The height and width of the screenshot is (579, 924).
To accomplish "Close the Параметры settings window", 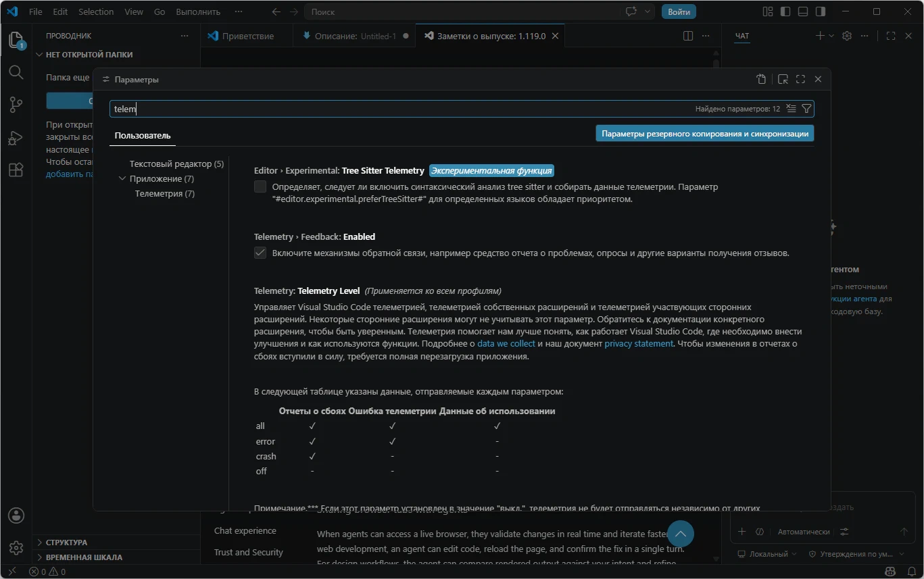I will pyautogui.click(x=818, y=79).
